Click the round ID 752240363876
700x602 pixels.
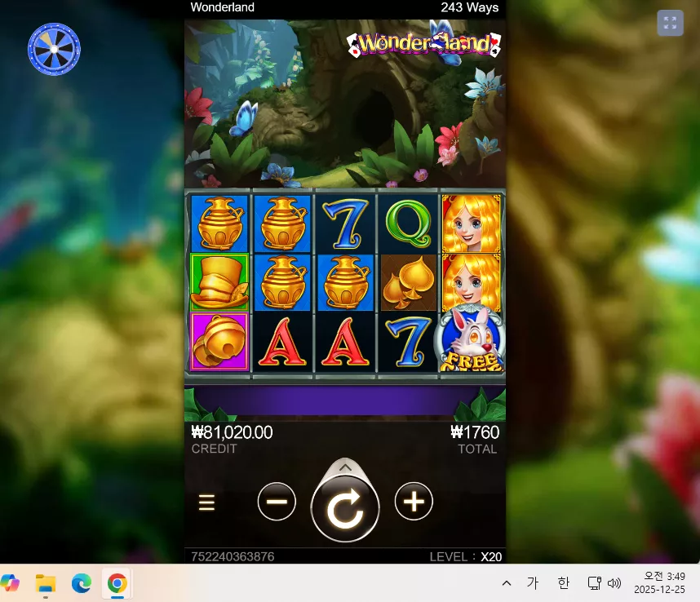tap(233, 556)
